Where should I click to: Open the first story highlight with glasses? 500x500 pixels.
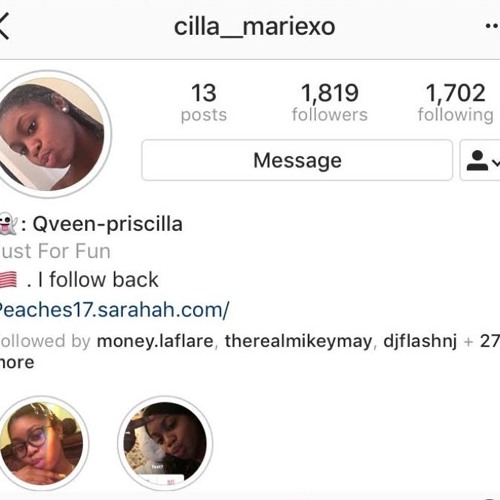coord(42,443)
